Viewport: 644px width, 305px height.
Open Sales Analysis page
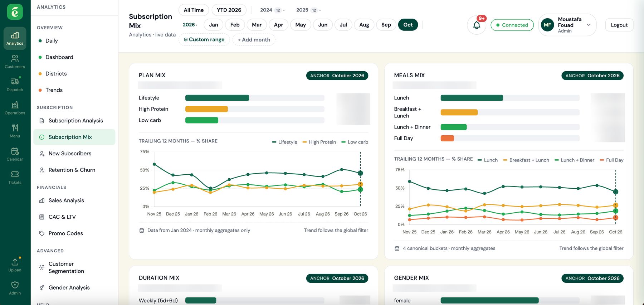[x=74, y=200]
